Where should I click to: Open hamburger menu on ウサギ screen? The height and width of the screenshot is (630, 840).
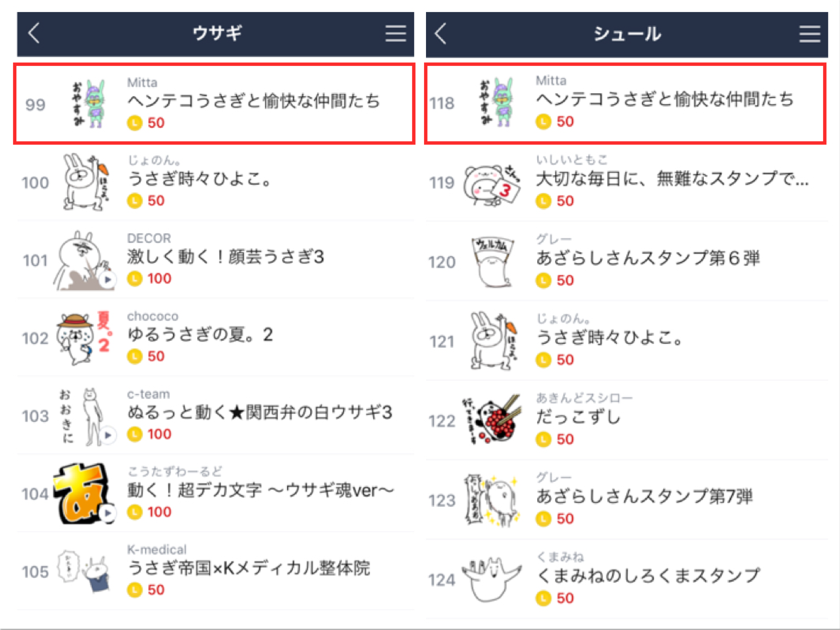point(395,34)
